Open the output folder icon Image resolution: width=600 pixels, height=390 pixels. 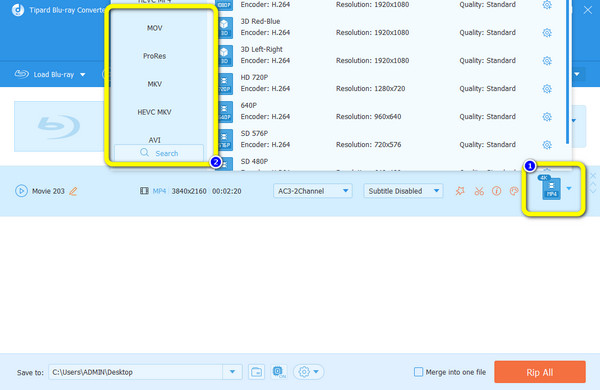coord(256,372)
